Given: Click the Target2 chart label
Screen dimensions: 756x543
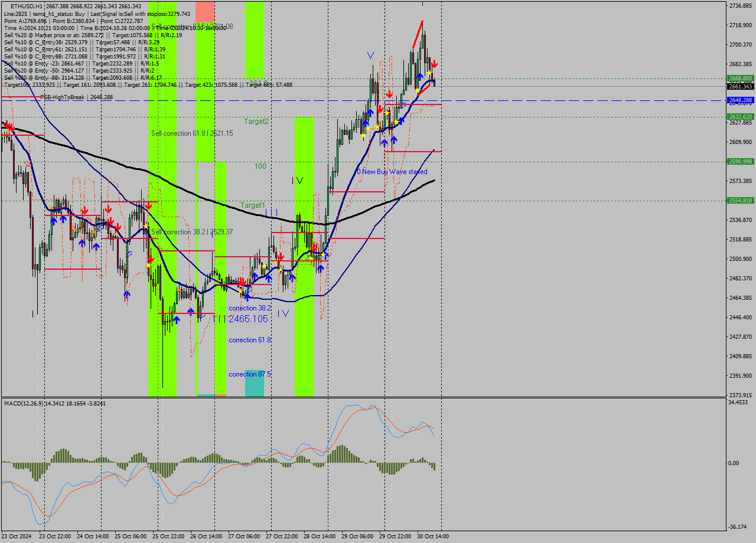Looking at the screenshot, I should 257,121.
